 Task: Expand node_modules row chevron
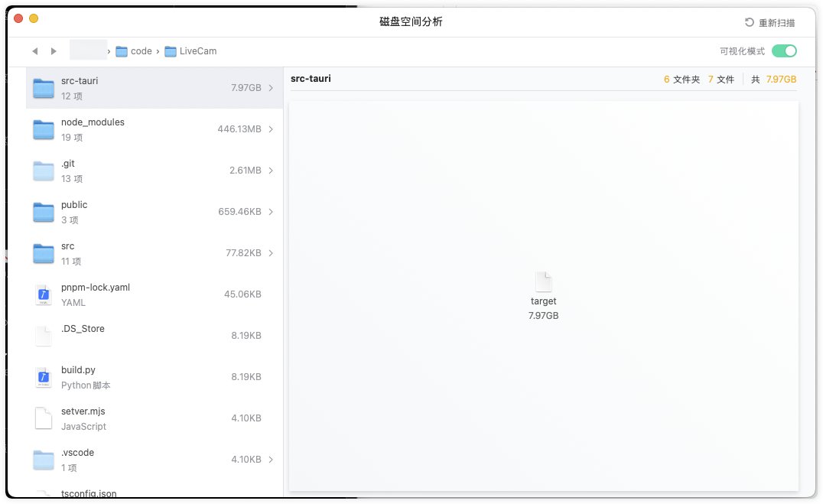tap(271, 129)
